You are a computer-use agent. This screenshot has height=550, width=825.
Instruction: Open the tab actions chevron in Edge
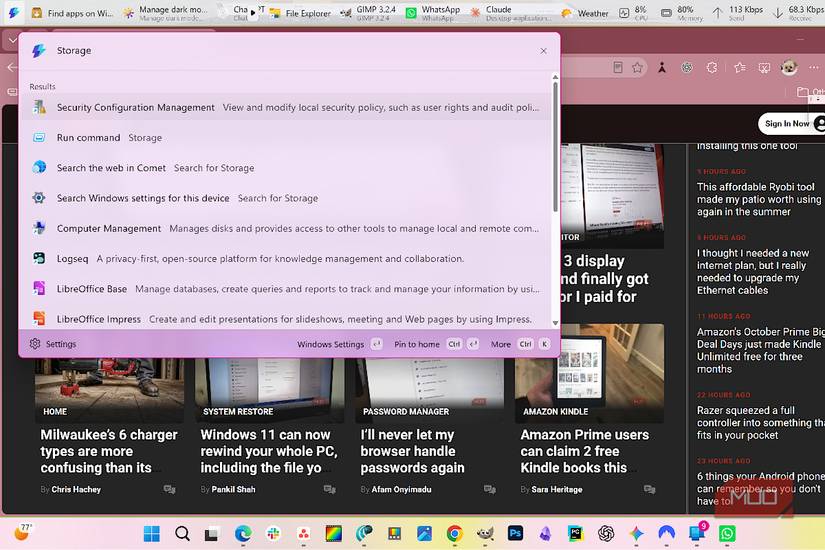[12, 41]
